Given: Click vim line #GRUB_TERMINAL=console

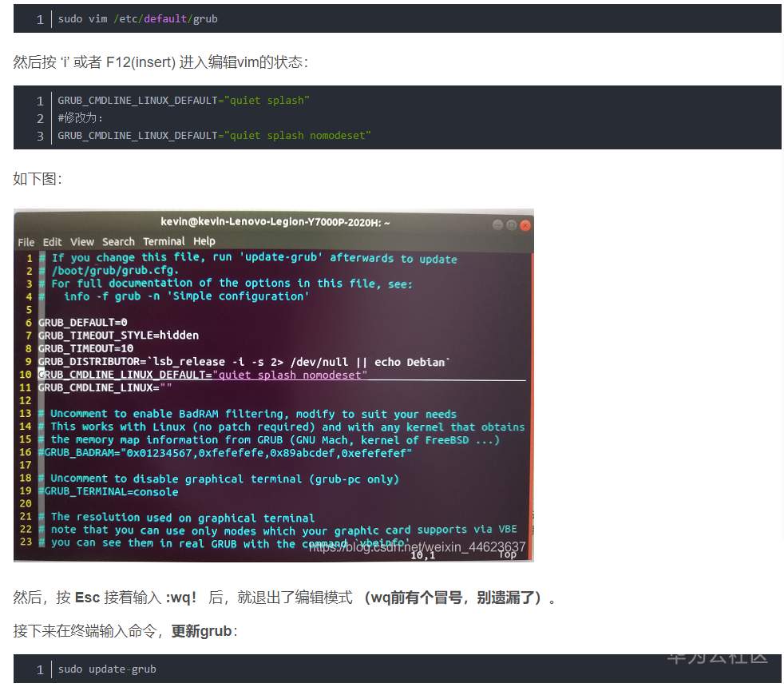Looking at the screenshot, I should [x=109, y=491].
